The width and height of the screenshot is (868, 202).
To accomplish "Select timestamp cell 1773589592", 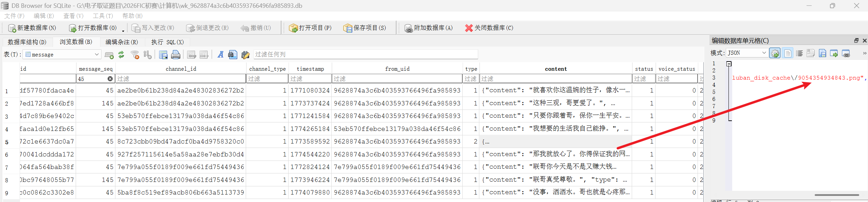I will 310,141.
